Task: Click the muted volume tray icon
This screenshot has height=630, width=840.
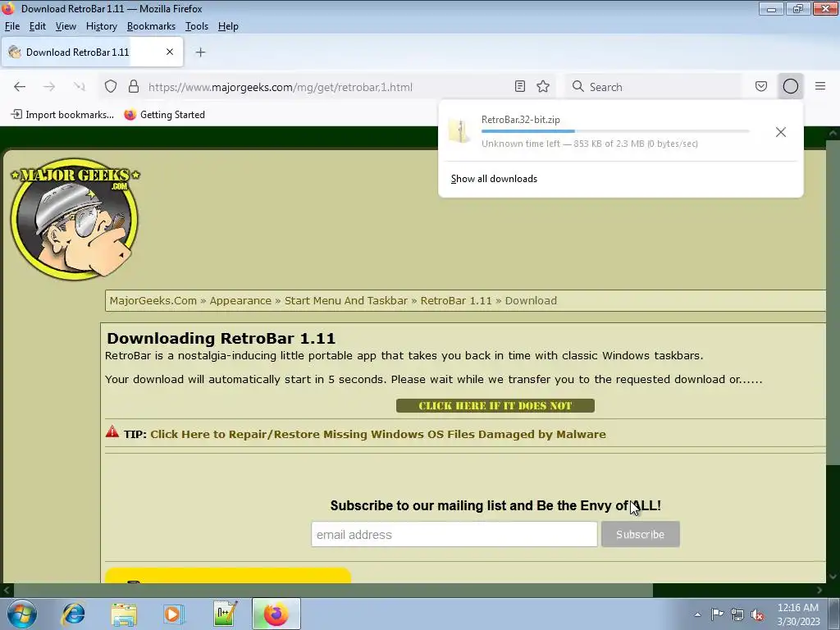Action: (x=757, y=614)
